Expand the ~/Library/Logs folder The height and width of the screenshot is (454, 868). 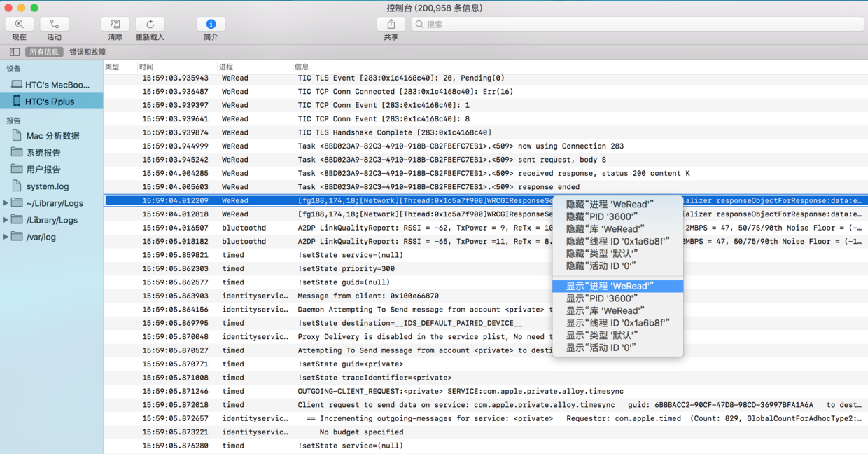(x=7, y=203)
